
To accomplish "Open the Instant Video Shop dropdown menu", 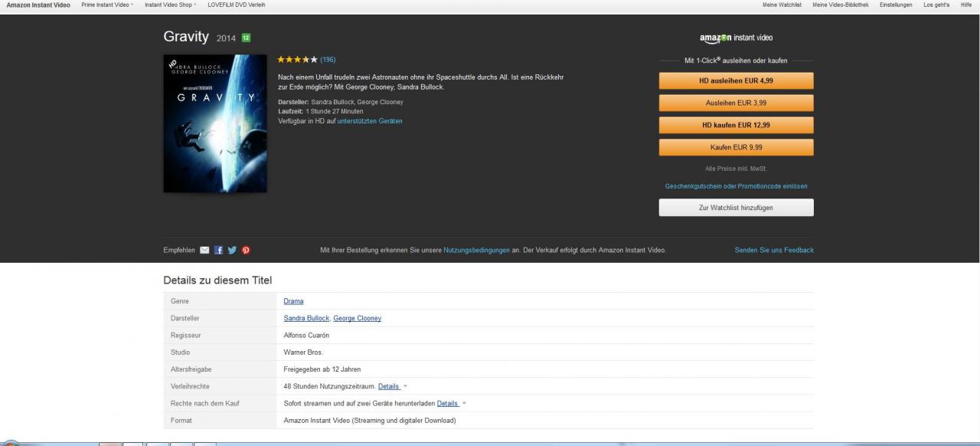I will tap(171, 5).
